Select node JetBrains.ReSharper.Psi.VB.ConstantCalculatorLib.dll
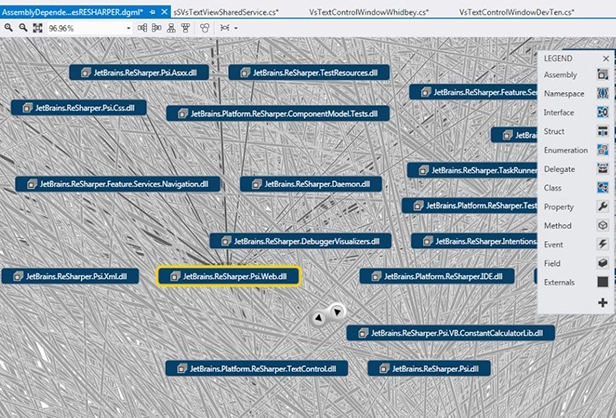Viewport: 616px width, 418px height. click(x=451, y=333)
